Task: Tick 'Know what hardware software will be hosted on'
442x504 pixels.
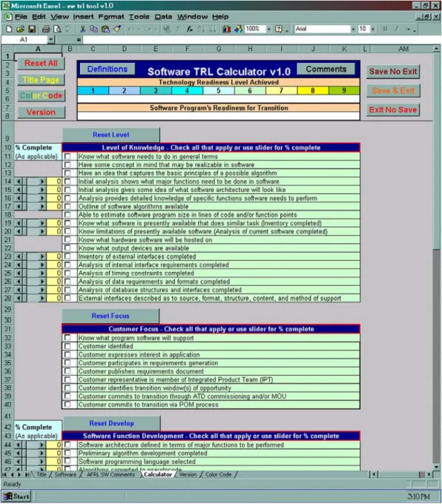Action: pyautogui.click(x=67, y=240)
